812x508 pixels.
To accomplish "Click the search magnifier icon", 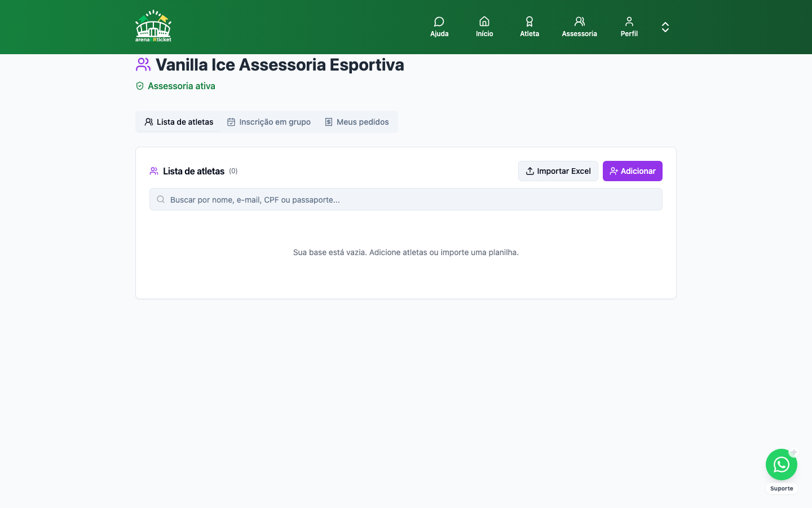I will [x=161, y=199].
